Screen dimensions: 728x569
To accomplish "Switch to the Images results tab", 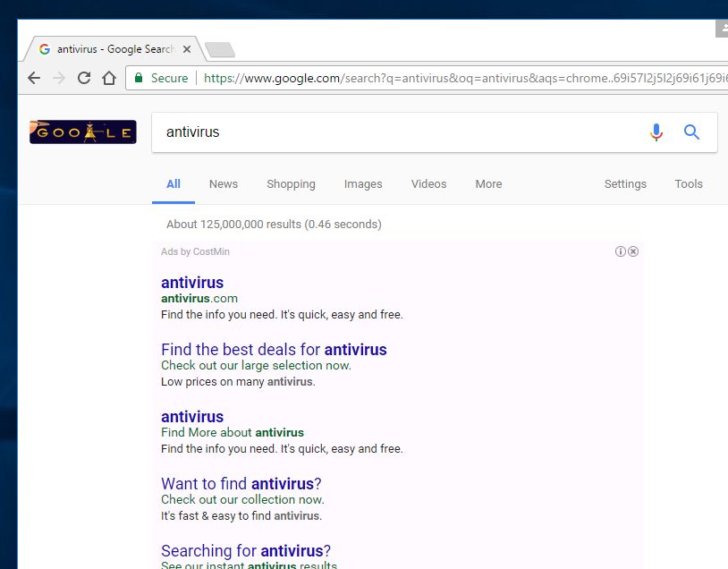I will pos(363,183).
